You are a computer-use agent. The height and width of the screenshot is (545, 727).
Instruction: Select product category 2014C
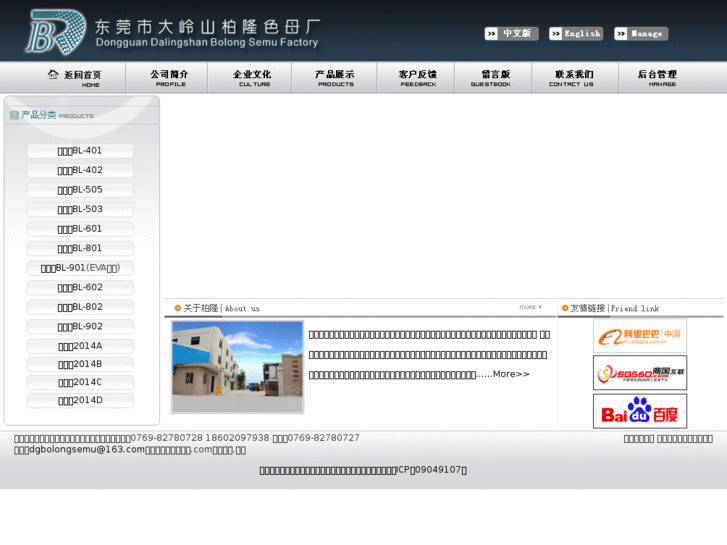click(x=80, y=382)
